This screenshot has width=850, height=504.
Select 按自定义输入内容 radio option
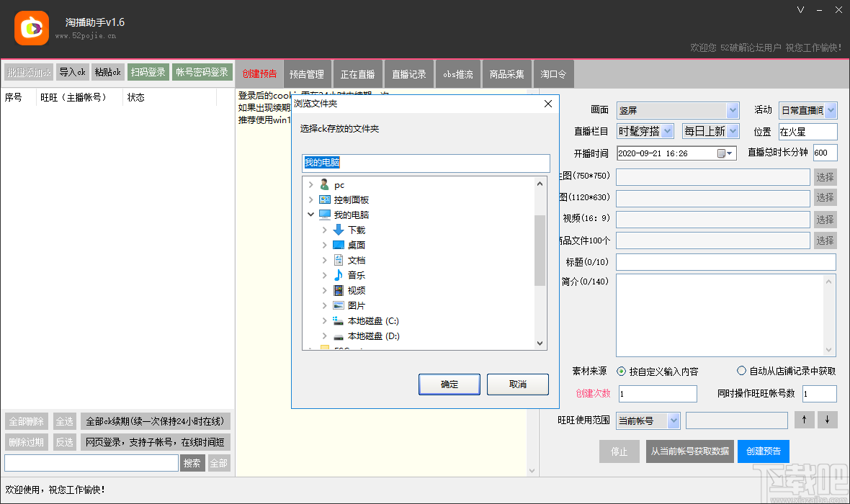click(621, 372)
